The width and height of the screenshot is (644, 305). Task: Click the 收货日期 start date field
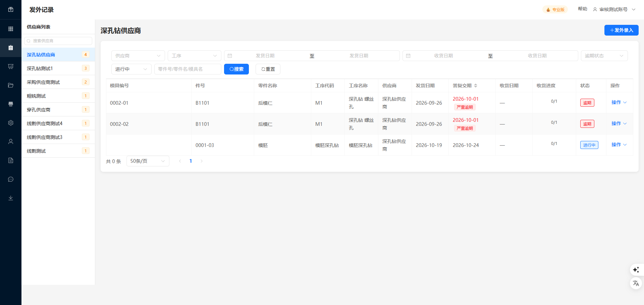(x=443, y=56)
